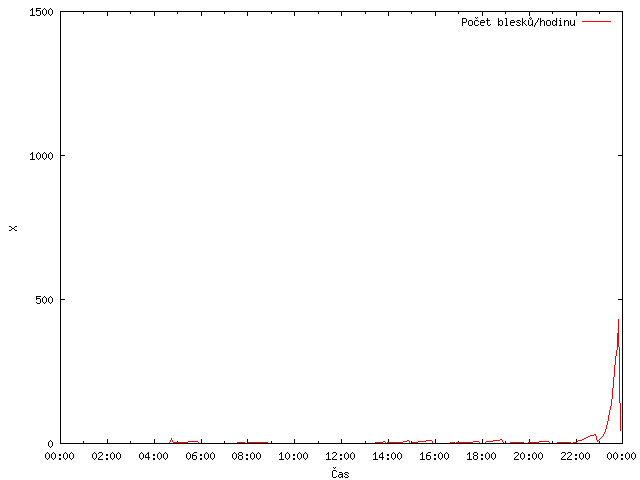Click the x-axis label 16:00
640x480 pixels.
point(434,456)
